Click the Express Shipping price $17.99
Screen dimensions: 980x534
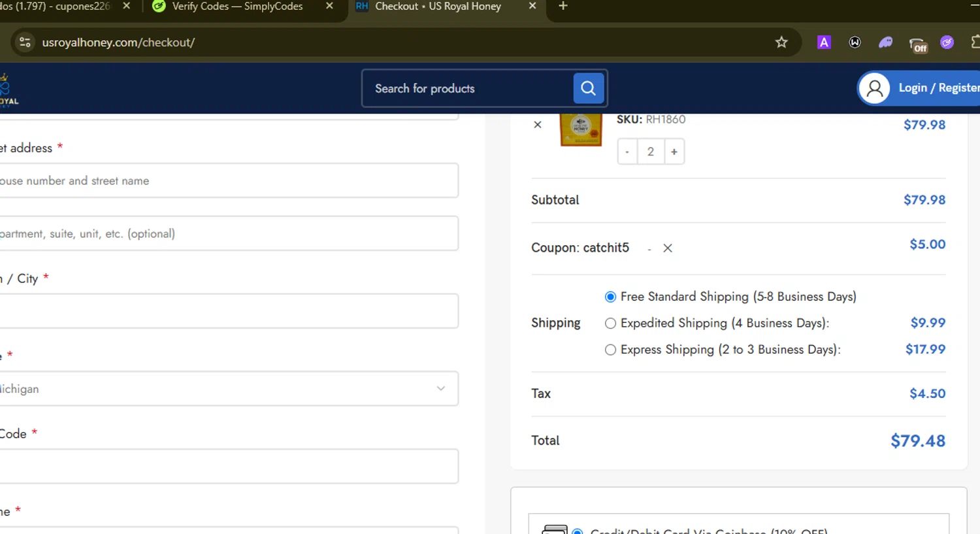925,349
